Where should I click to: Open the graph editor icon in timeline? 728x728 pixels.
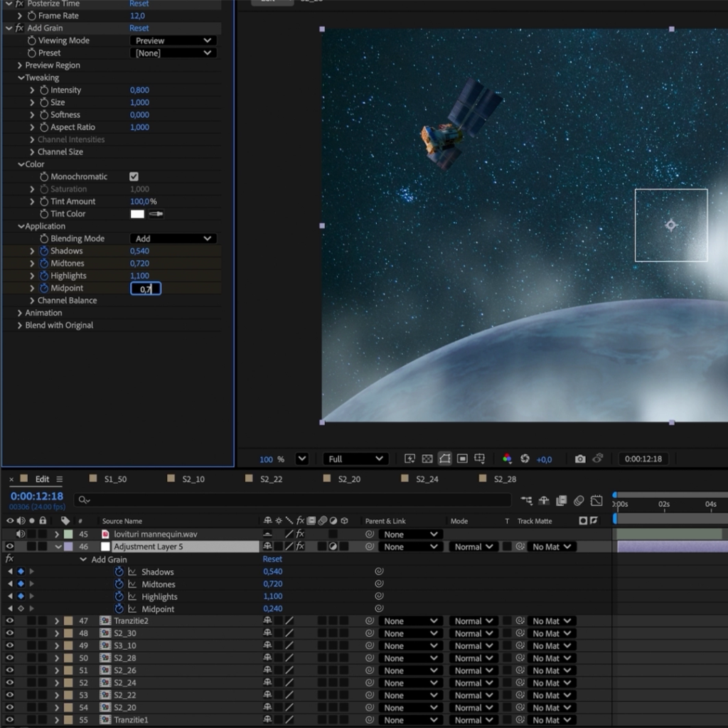596,500
